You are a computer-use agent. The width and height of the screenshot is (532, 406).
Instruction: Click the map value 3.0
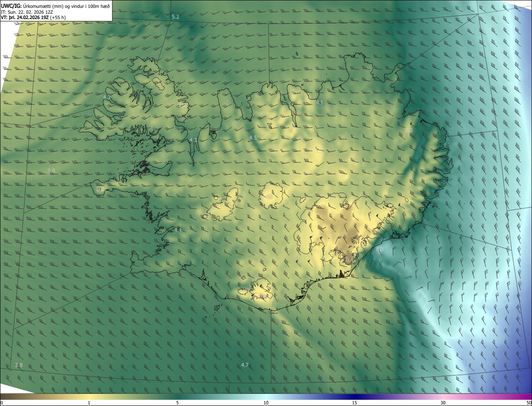coord(51,171)
